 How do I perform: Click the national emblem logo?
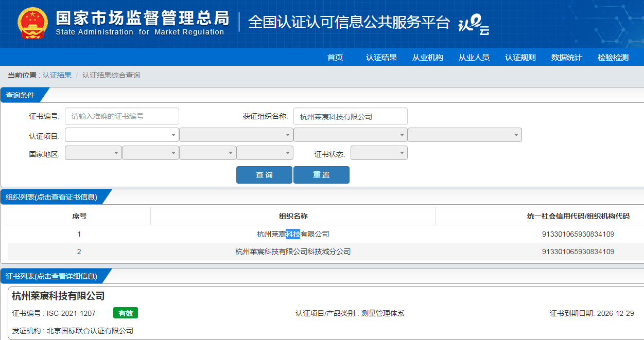[x=32, y=24]
